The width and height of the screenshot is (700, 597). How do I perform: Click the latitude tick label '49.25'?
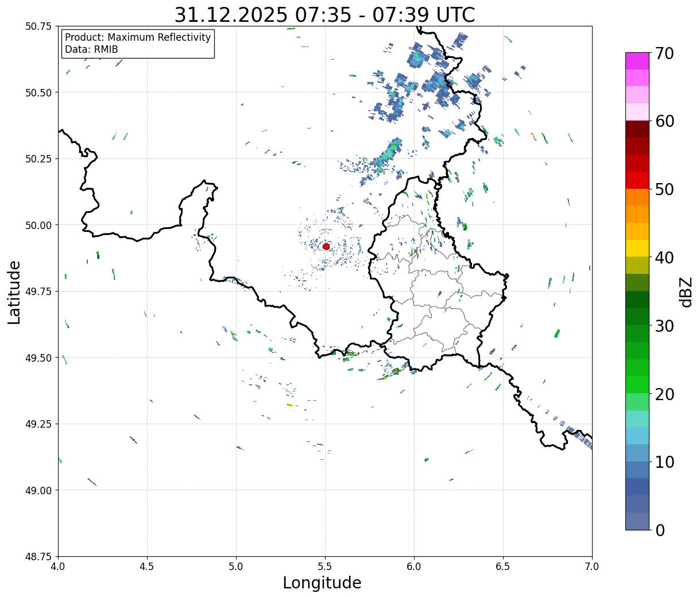click(38, 424)
